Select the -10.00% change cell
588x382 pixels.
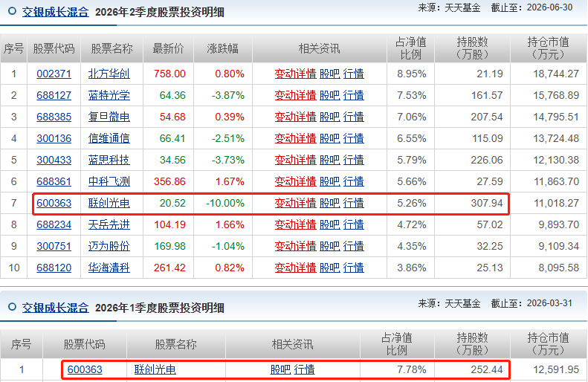coord(225,203)
